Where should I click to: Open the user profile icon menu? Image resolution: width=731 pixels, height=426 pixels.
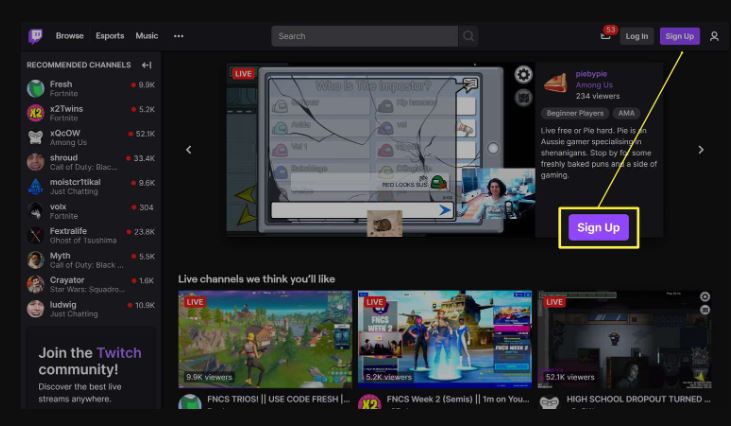(714, 36)
